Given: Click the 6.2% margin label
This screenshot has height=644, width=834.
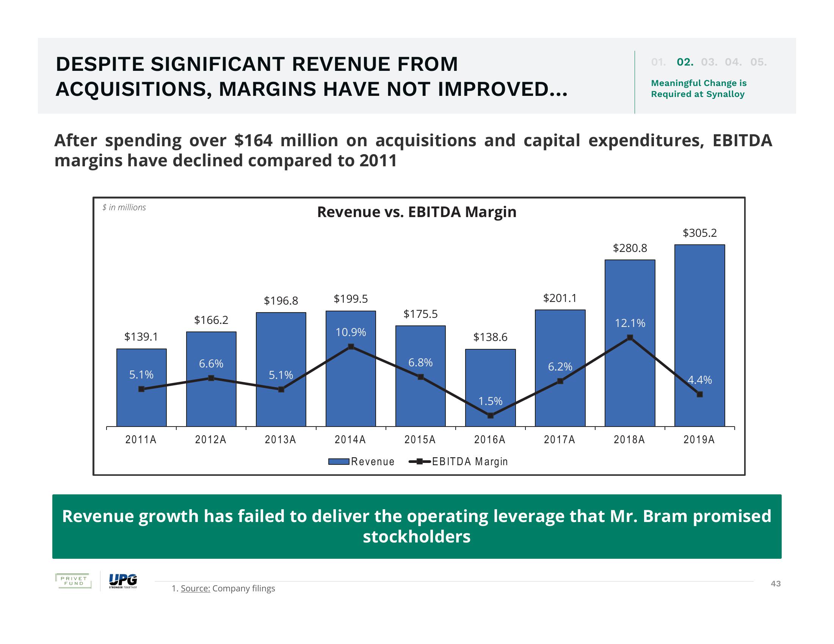Looking at the screenshot, I should tap(560, 367).
